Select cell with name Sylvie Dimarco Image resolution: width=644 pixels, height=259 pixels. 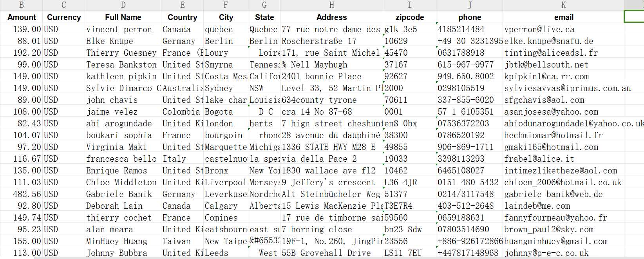point(123,88)
